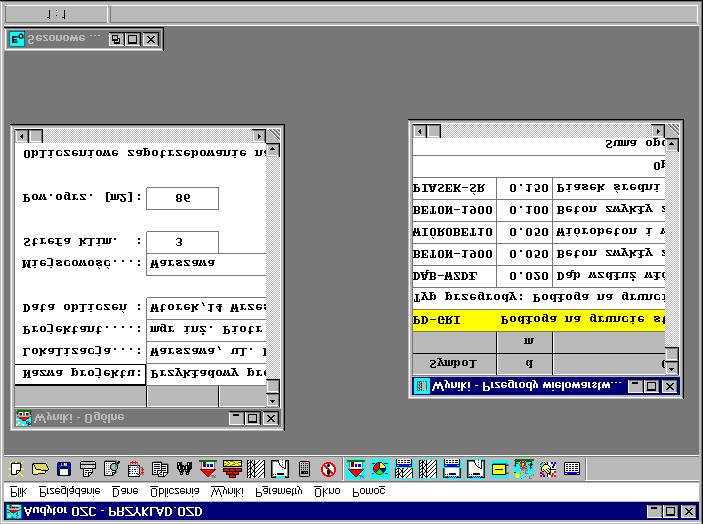Click the red brick wall materials icon
Screen dimensions: 703x524
point(232,469)
